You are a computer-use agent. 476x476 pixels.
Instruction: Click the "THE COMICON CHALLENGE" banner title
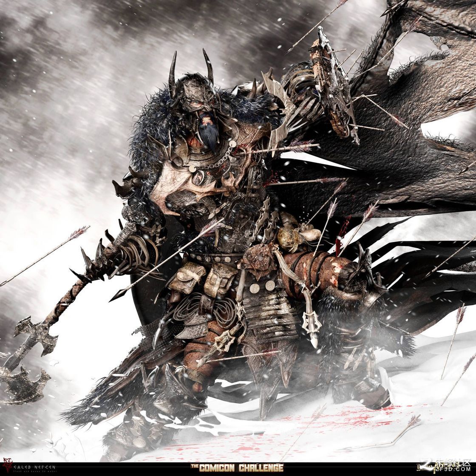tap(237, 468)
